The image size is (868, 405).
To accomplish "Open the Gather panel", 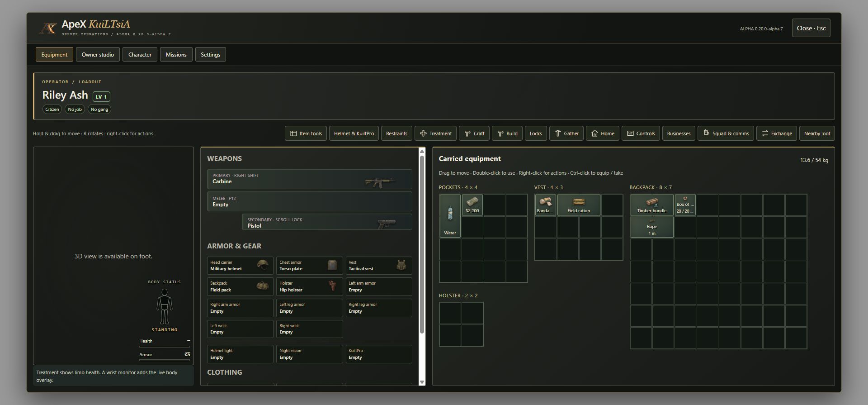I will (566, 133).
